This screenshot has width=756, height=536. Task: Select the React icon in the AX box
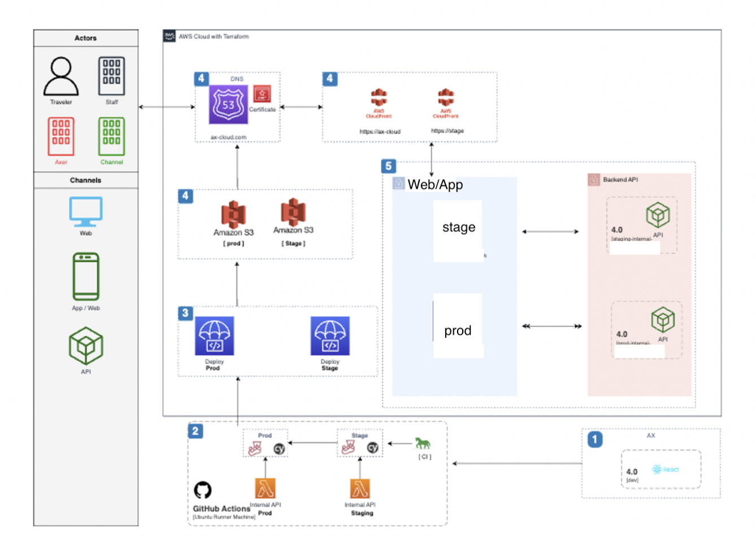pyautogui.click(x=657, y=470)
